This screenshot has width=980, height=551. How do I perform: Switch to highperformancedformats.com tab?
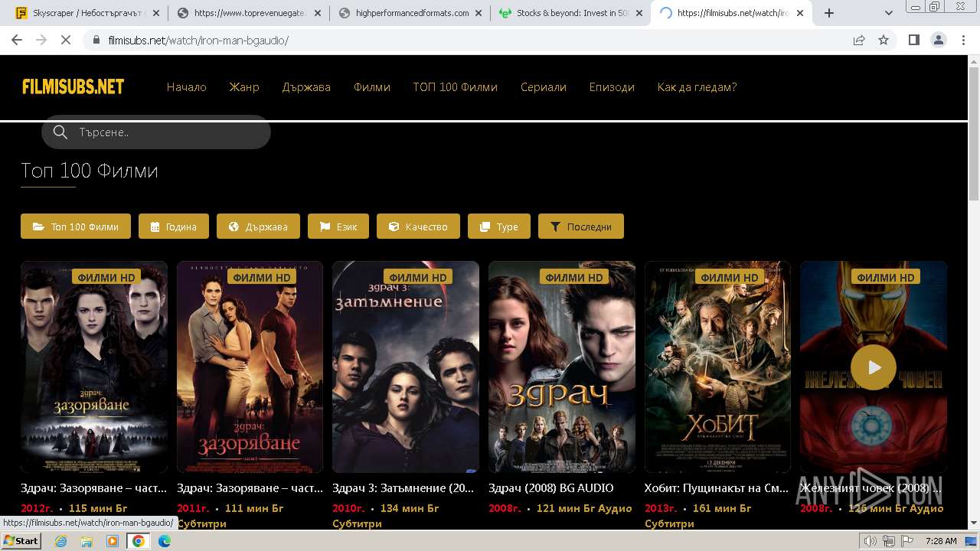410,13
